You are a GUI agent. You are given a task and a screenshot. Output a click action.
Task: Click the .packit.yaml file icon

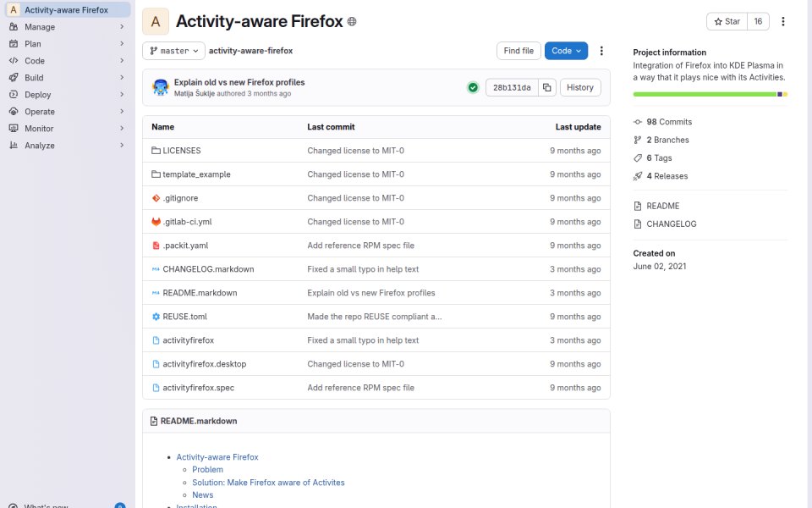[156, 246]
